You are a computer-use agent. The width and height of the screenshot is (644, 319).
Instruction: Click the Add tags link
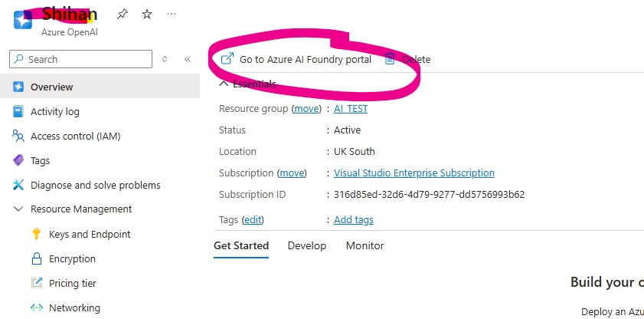(x=354, y=219)
